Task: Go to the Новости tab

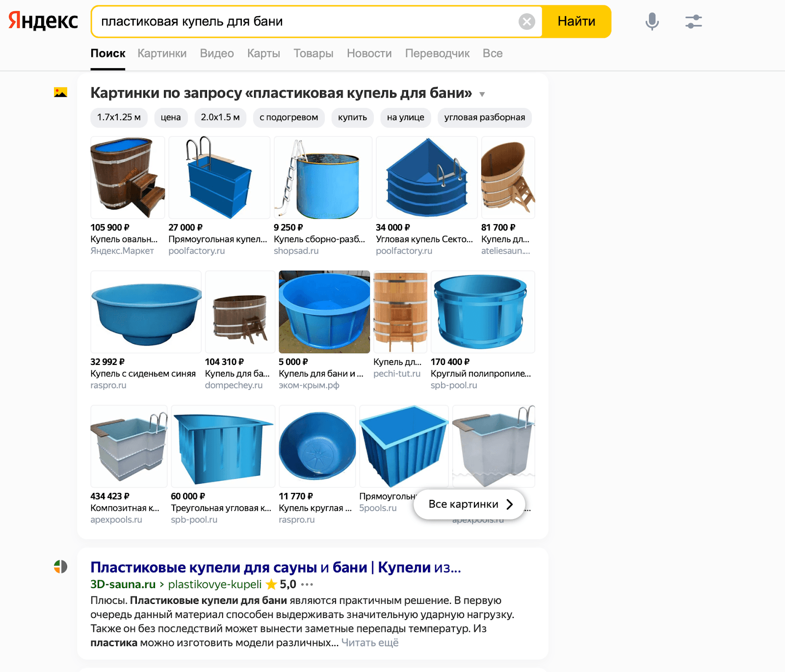Action: pos(369,53)
